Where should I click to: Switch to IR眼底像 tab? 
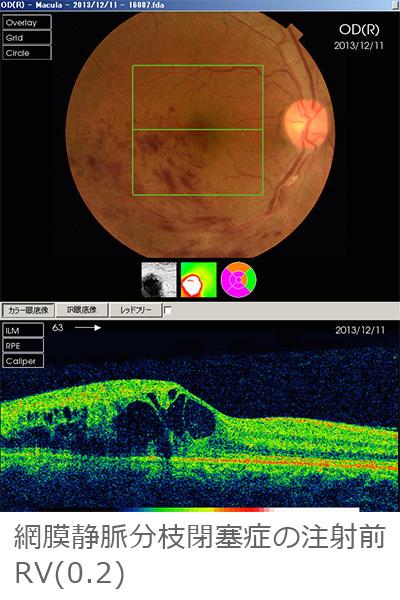pos(82,310)
